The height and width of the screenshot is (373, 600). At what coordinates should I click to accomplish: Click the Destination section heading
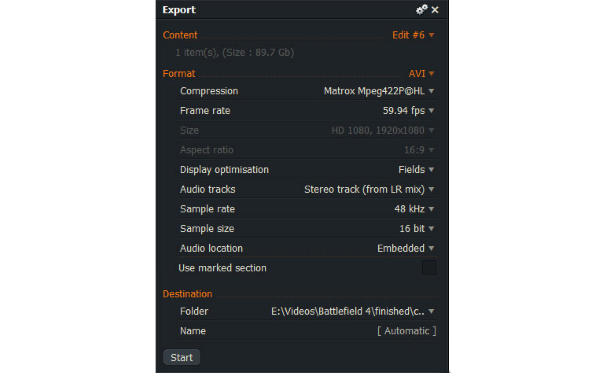coord(187,294)
